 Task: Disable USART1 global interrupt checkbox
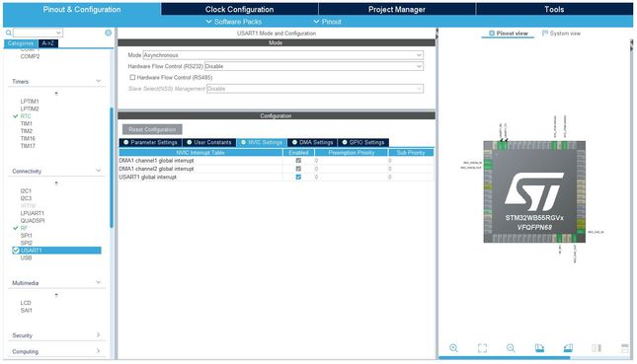pos(298,177)
